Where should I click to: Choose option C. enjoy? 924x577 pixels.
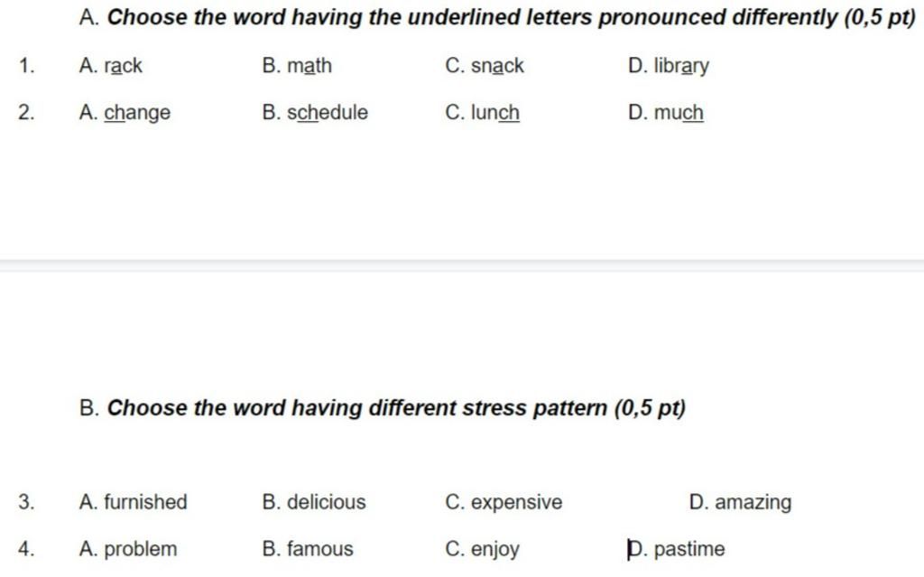[x=483, y=549]
